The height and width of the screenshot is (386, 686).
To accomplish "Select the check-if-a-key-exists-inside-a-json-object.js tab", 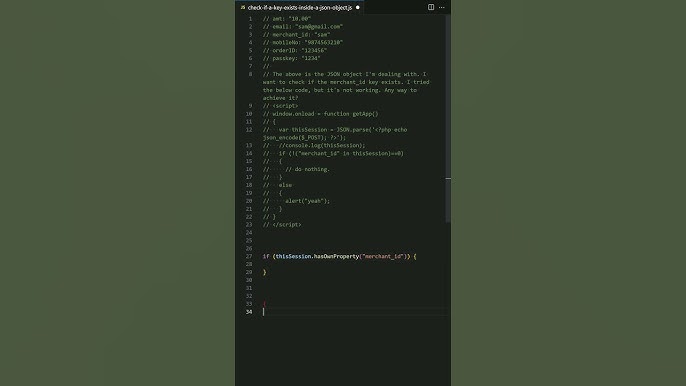I will (x=300, y=7).
